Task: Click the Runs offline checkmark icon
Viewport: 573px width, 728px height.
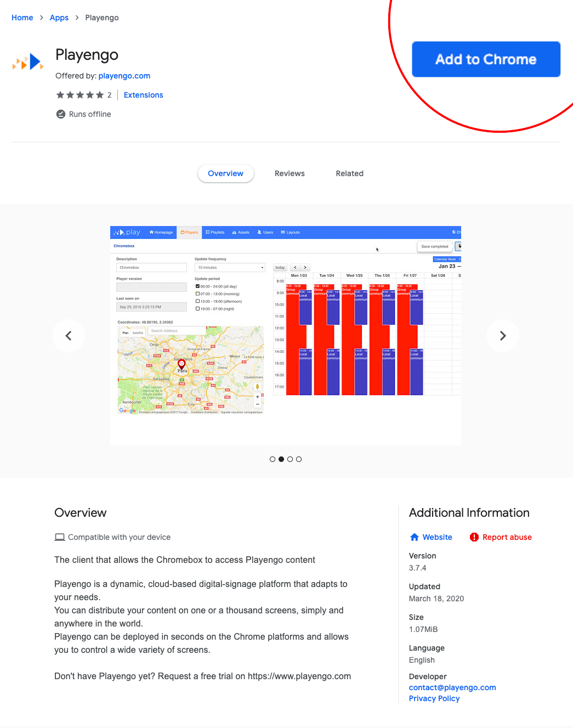Action: click(61, 114)
